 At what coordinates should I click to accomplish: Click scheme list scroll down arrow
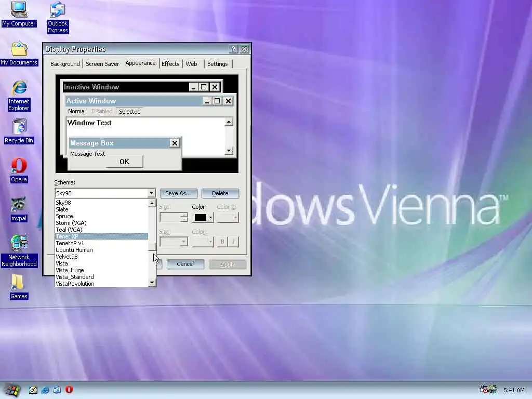[x=152, y=283]
